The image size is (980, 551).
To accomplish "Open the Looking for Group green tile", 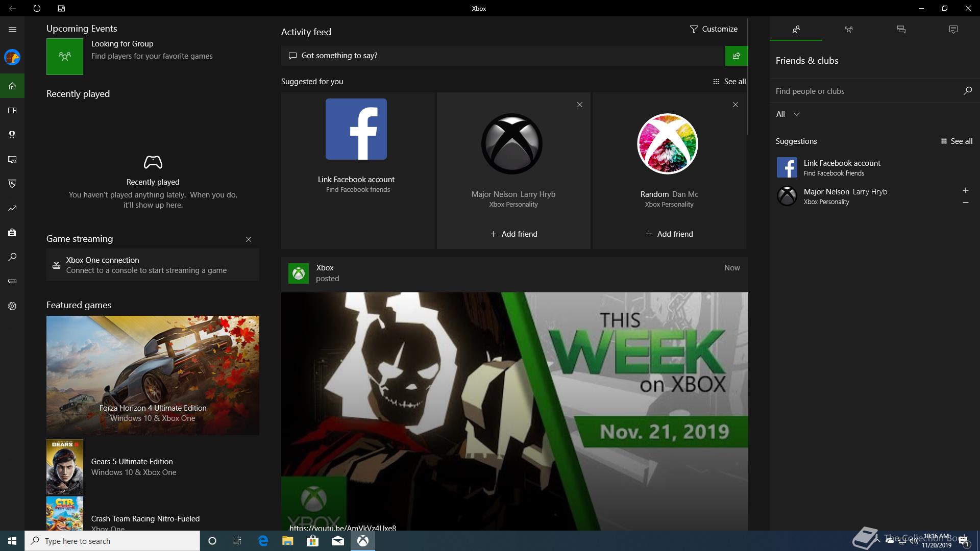I will (x=65, y=57).
